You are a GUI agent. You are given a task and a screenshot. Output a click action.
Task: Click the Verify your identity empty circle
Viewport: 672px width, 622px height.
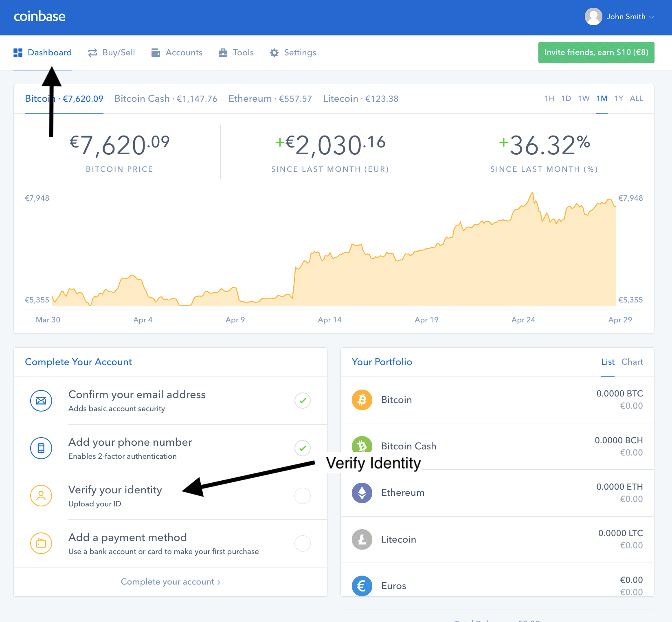(302, 496)
